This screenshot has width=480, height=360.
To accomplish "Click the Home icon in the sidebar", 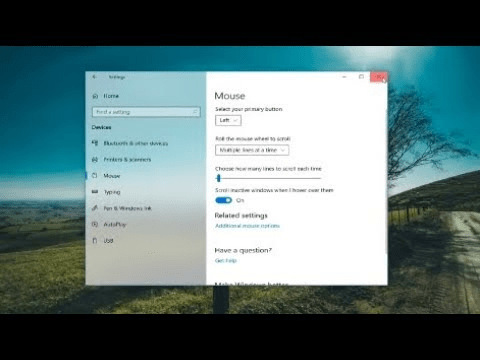I will point(95,96).
